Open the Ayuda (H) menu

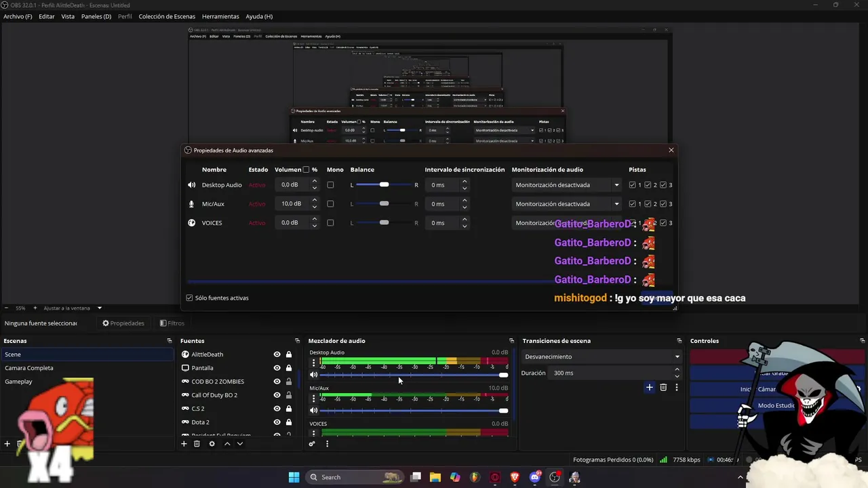(259, 16)
